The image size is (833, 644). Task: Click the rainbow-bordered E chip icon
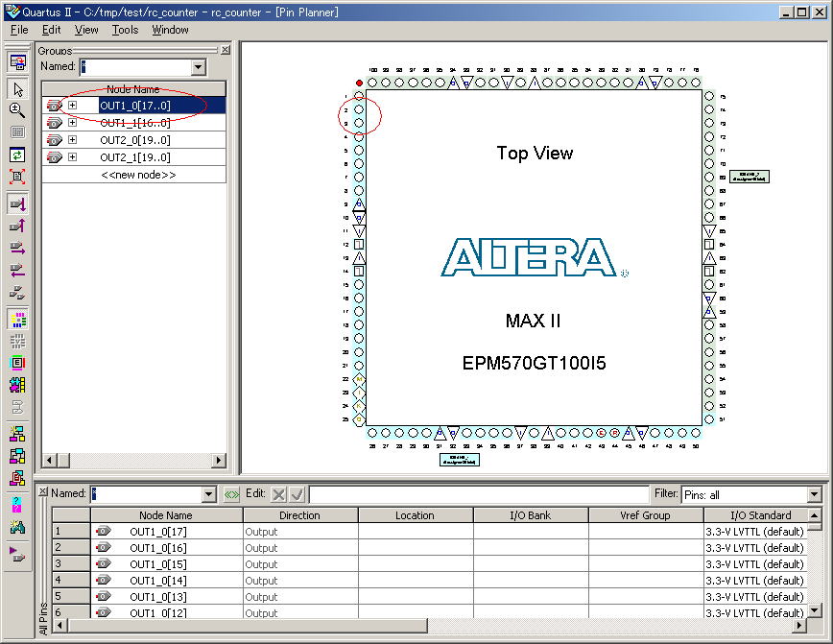(17, 363)
